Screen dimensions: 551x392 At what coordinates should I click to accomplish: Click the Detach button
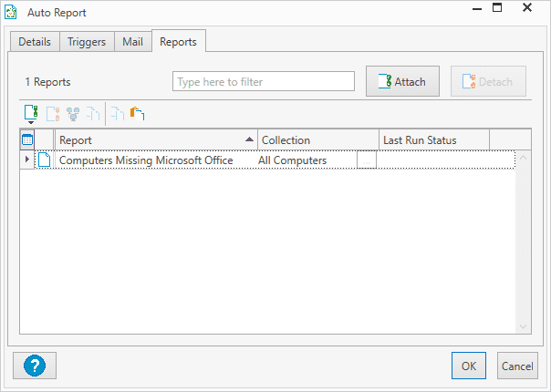coord(488,81)
